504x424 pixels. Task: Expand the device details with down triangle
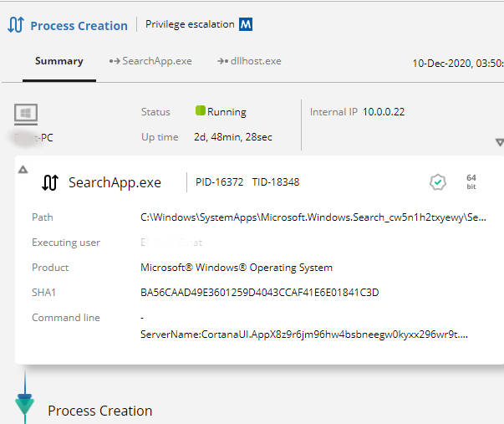[x=499, y=143]
